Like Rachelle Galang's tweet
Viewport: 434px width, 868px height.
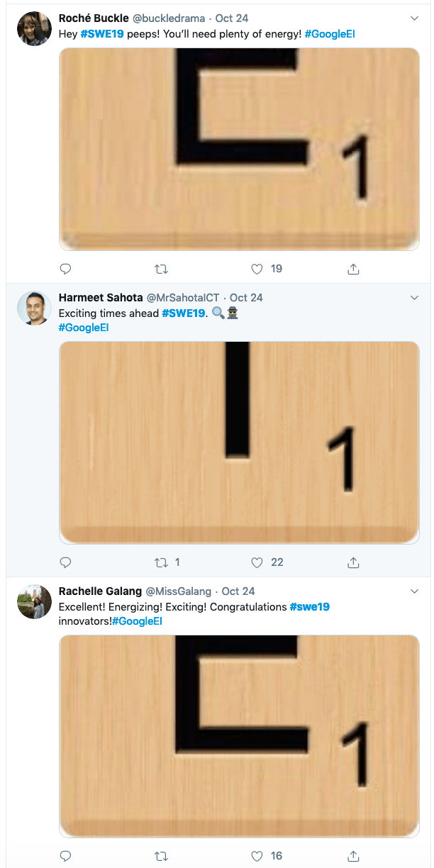click(x=257, y=856)
